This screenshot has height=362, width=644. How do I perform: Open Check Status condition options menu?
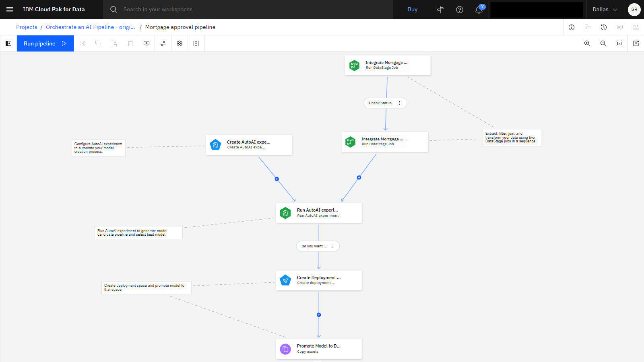[x=399, y=103]
